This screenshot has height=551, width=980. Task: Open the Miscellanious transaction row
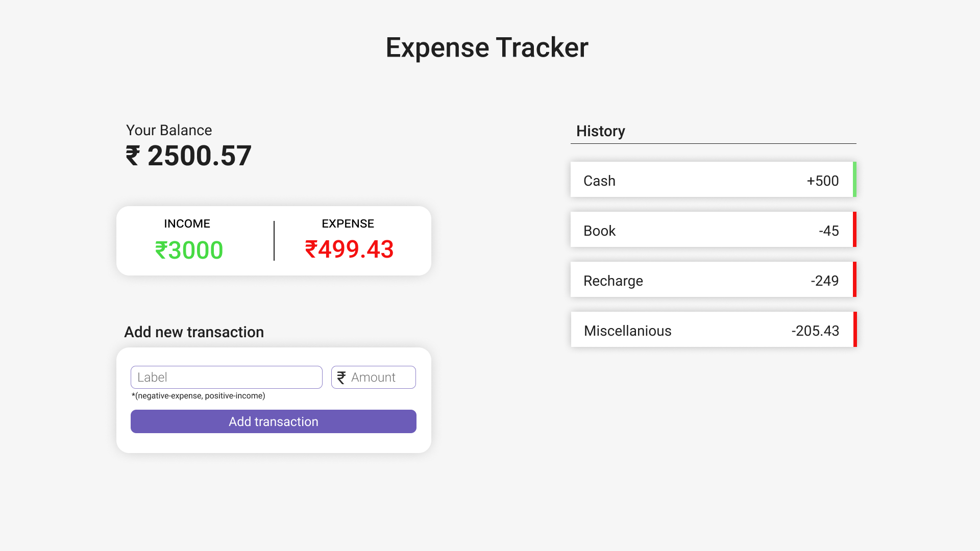pos(714,330)
